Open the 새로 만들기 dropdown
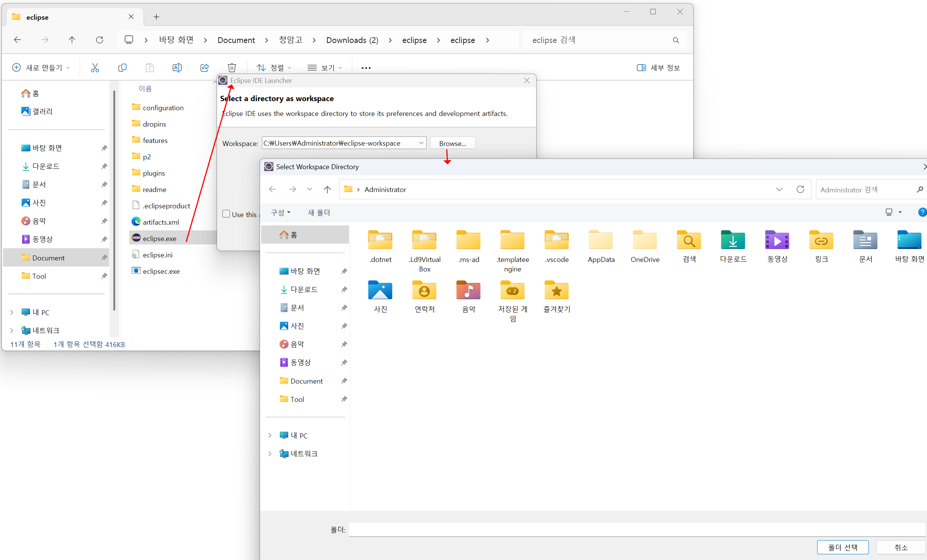 [x=41, y=68]
